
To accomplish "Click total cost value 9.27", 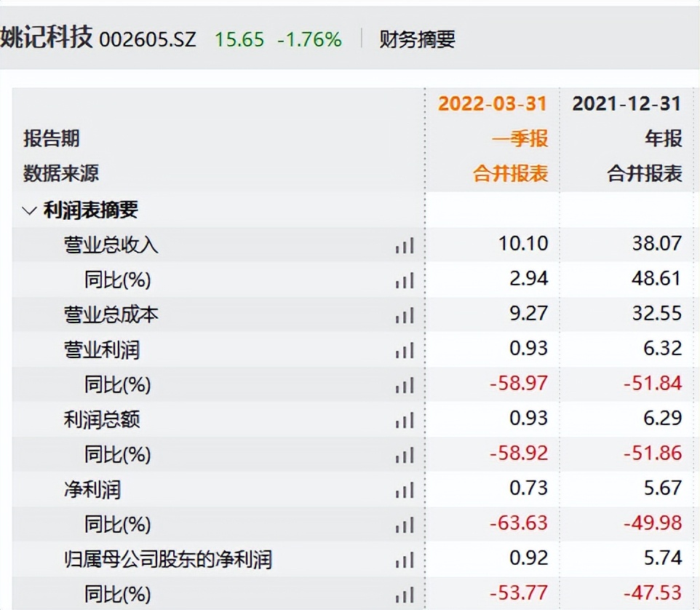I will (528, 314).
